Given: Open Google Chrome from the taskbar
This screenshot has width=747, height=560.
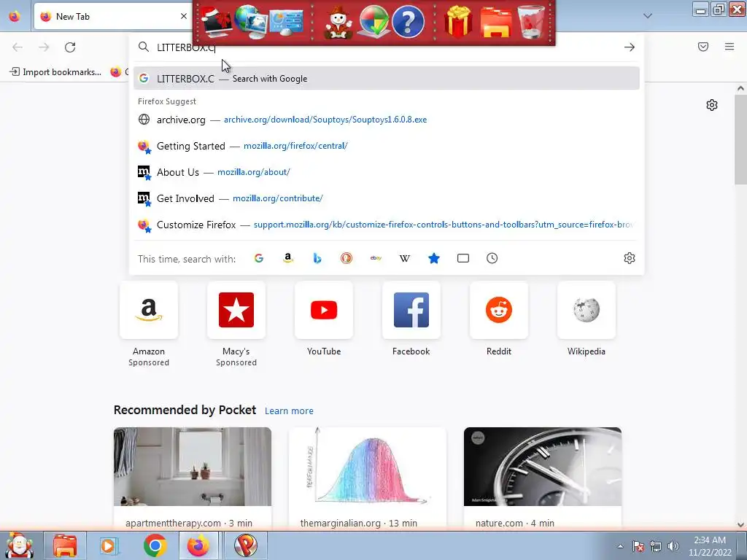Looking at the screenshot, I should (x=155, y=545).
